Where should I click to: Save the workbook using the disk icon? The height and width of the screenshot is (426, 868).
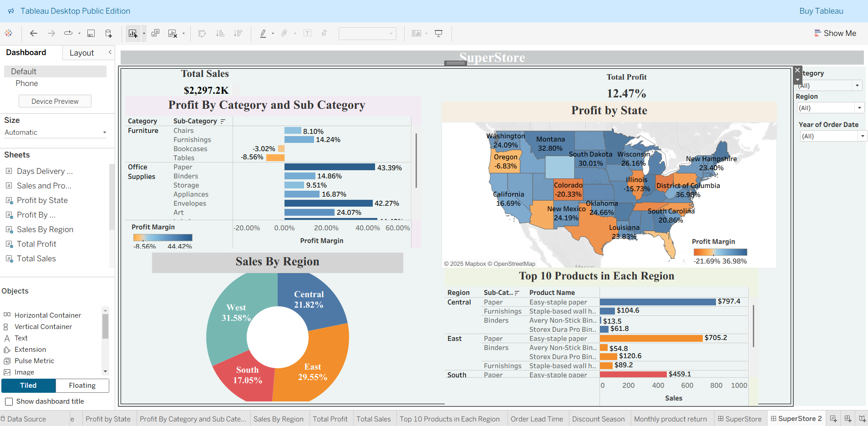(x=91, y=33)
